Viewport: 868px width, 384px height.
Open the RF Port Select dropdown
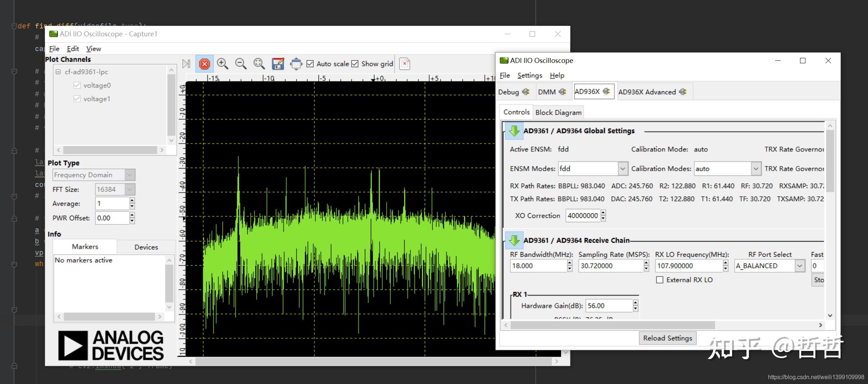(799, 266)
